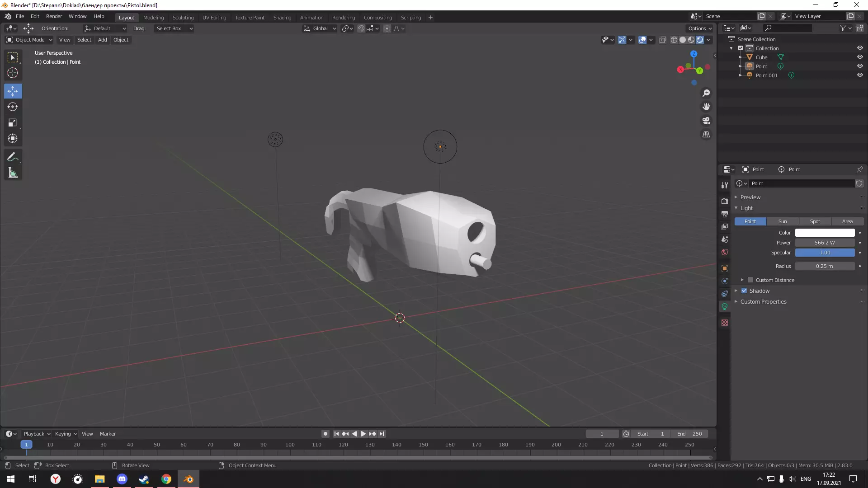Open the Render menu

pyautogui.click(x=54, y=16)
